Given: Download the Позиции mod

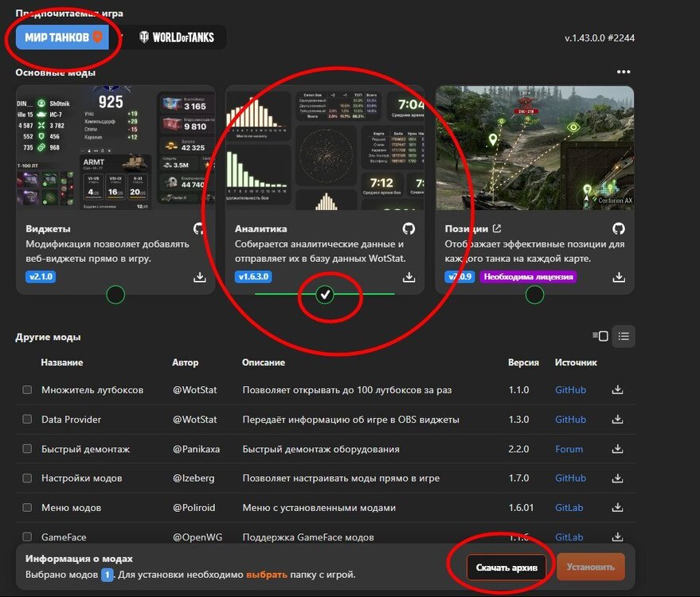Looking at the screenshot, I should (x=618, y=277).
